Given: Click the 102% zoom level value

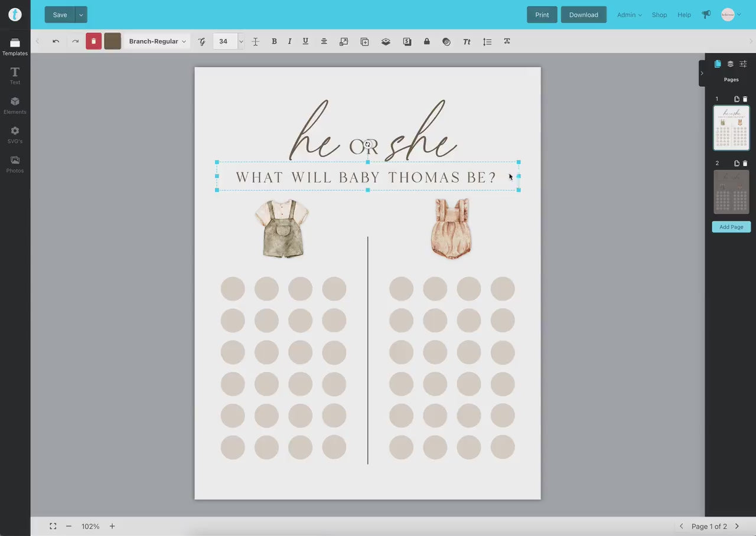Looking at the screenshot, I should coord(90,526).
